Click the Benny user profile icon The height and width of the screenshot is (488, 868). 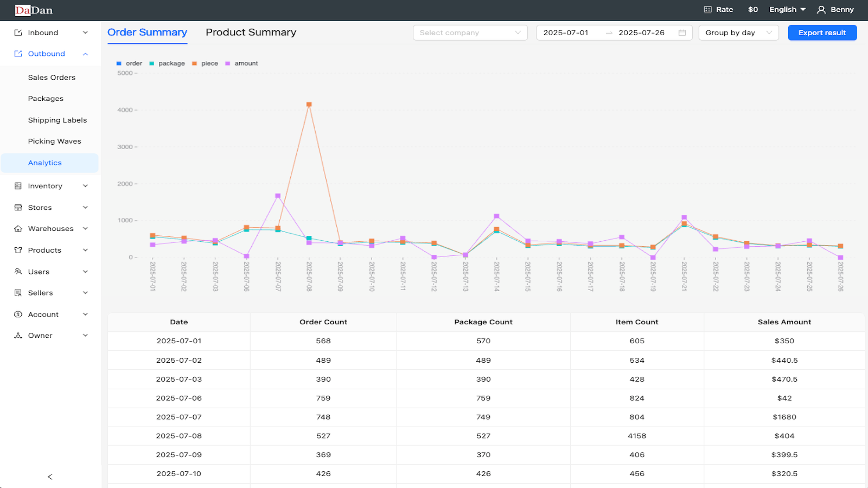(821, 9)
